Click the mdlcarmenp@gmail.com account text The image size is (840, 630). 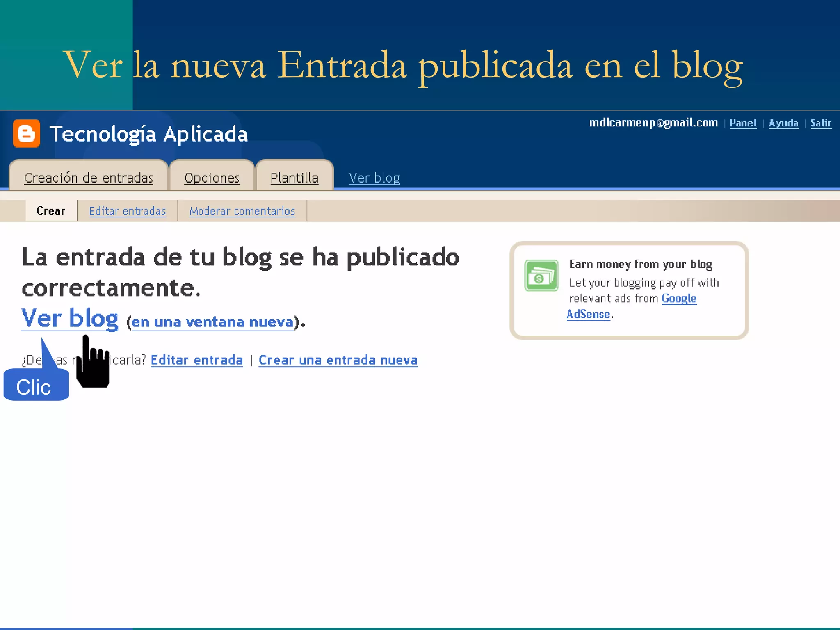coord(654,123)
